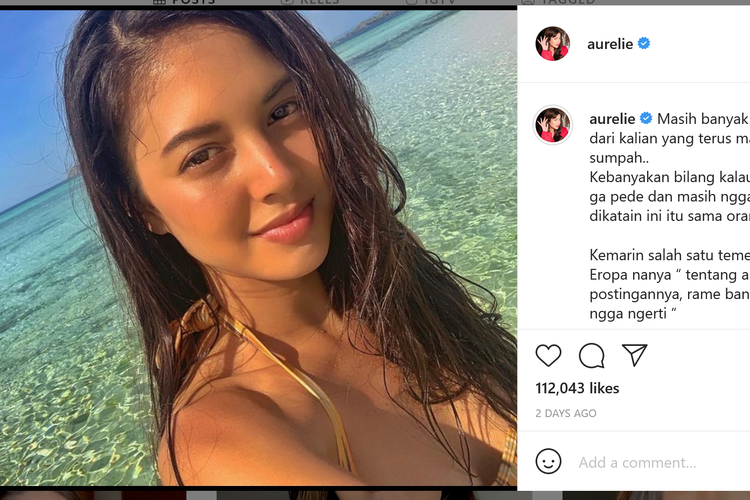This screenshot has height=500, width=750.
Task: Open comments via the speech bubble icon
Action: click(592, 356)
